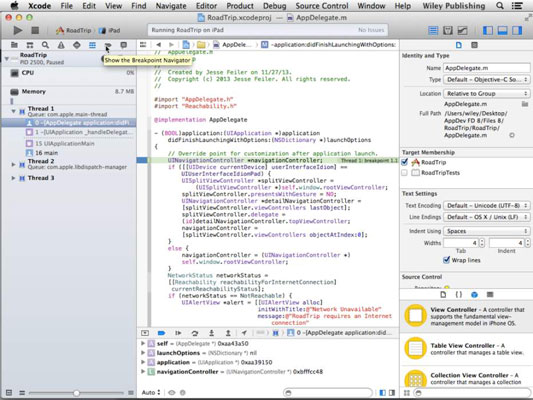Toggle breakpoints active in debug bar
This screenshot has height=400, width=533.
(x=161, y=333)
